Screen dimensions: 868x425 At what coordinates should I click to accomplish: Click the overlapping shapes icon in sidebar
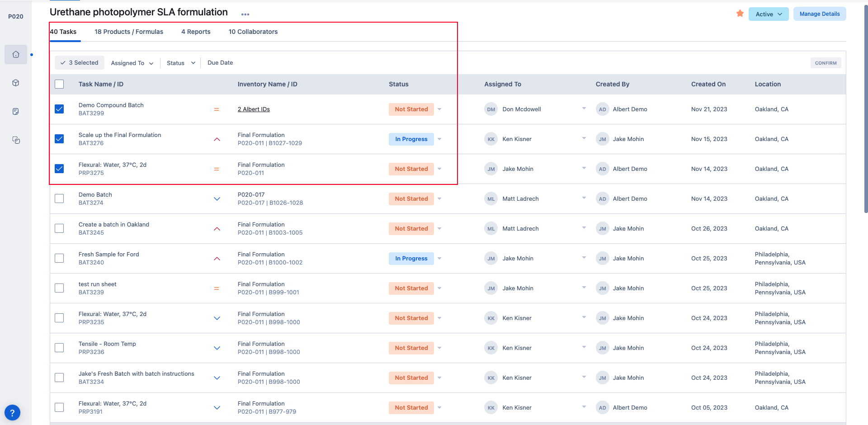[x=16, y=140]
